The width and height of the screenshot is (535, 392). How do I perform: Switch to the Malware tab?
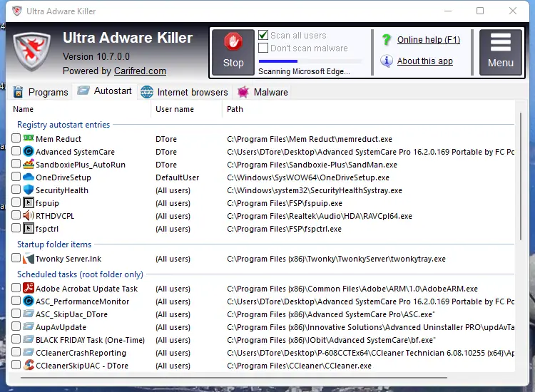pyautogui.click(x=263, y=92)
